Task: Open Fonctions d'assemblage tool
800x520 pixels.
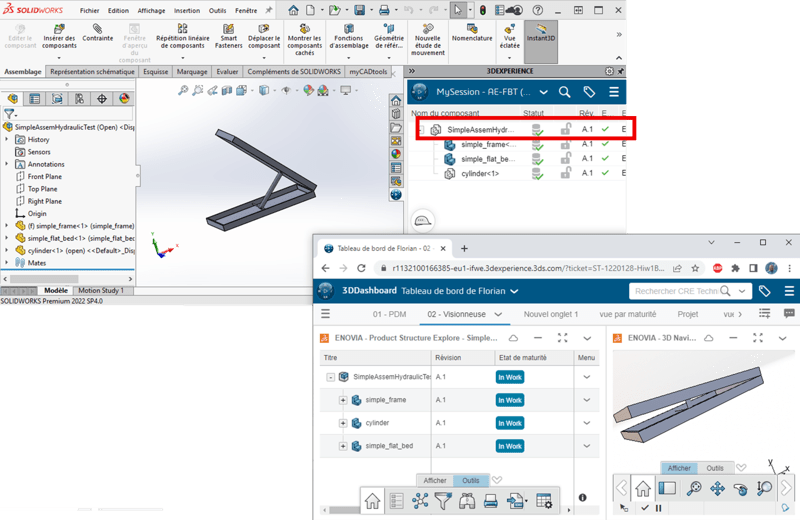Action: [x=349, y=36]
